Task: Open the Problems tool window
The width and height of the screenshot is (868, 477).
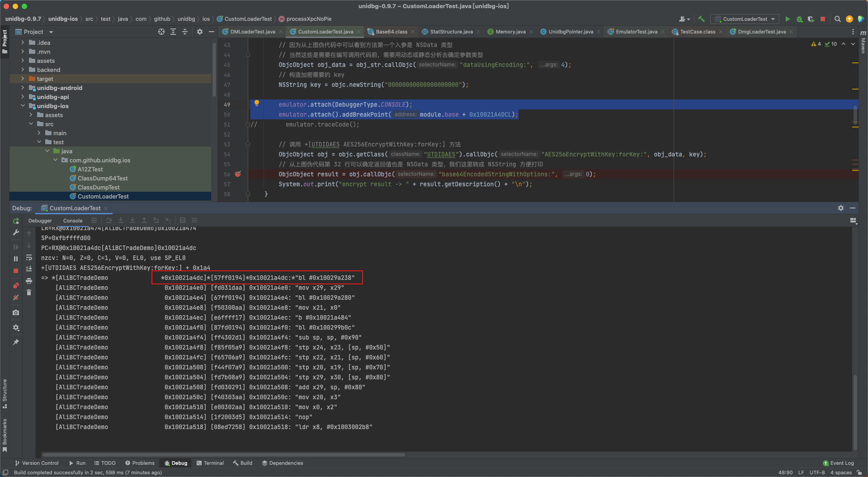Action: (x=140, y=463)
